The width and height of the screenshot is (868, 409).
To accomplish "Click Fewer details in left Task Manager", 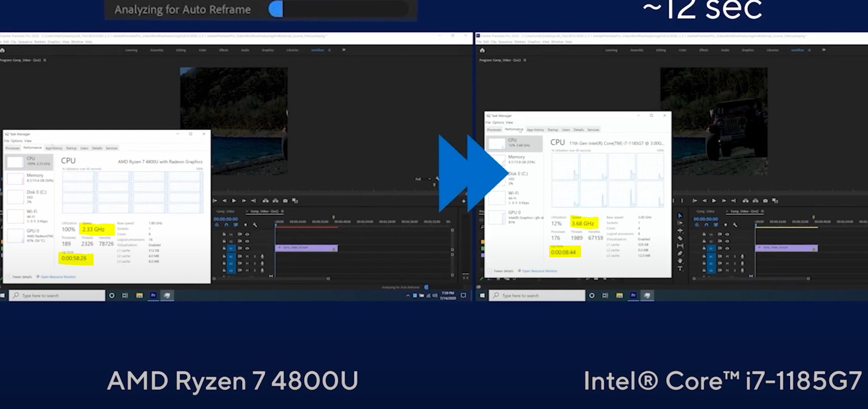I will point(20,277).
